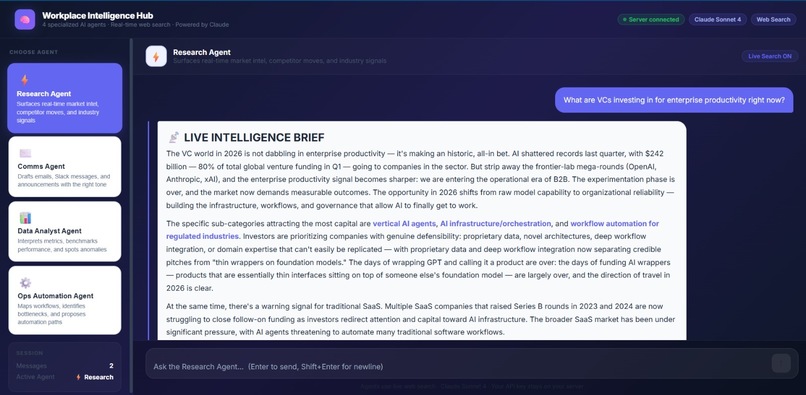Open the workflow automation for regulated industries link

tap(412, 230)
